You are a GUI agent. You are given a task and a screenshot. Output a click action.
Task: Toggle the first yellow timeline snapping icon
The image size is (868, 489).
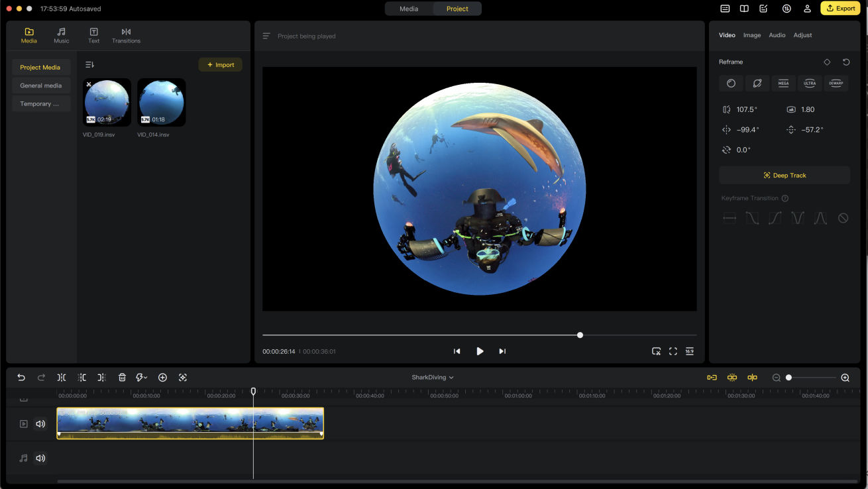pos(712,378)
